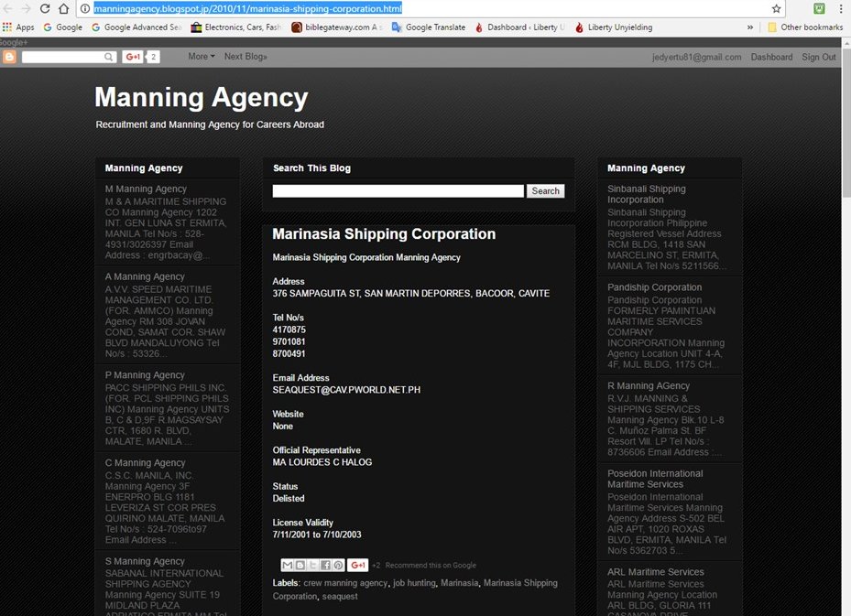Open ARL Maritime Services sidebar link
The width and height of the screenshot is (851, 616).
click(656, 572)
